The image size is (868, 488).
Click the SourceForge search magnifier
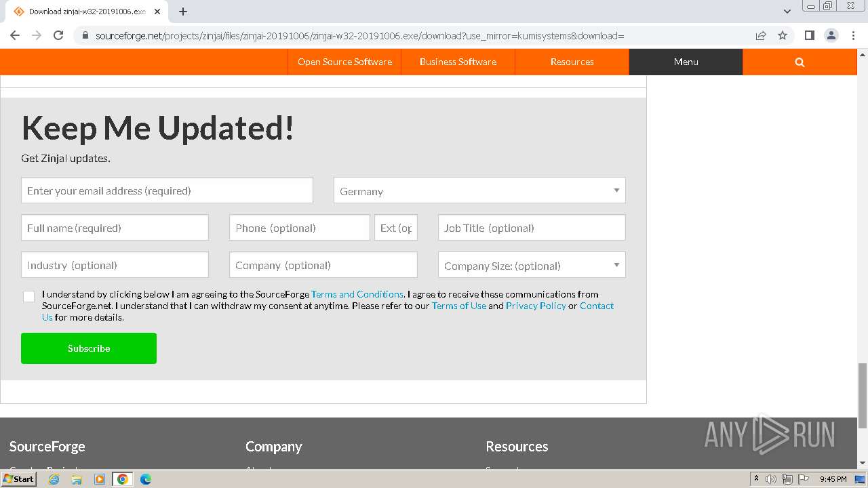[800, 62]
